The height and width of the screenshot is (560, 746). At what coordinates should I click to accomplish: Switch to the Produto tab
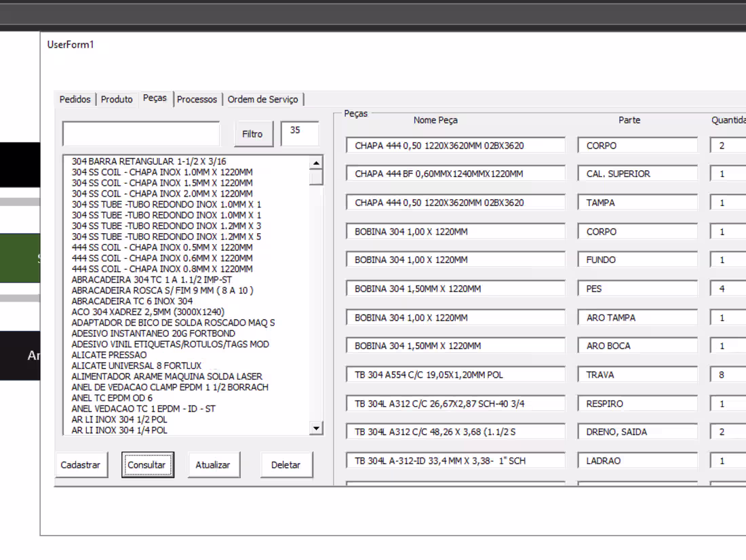click(117, 99)
